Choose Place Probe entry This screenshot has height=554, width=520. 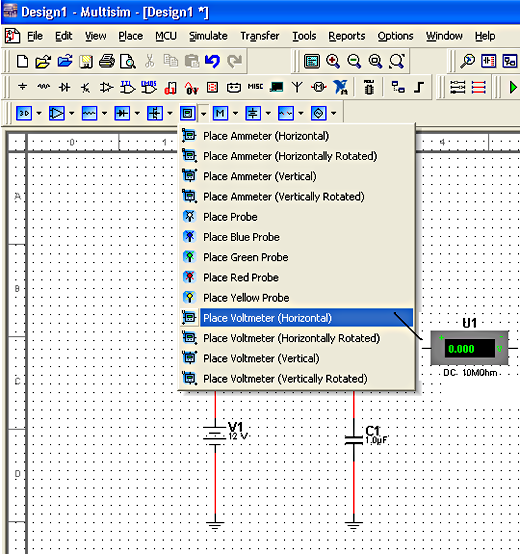coord(297,217)
